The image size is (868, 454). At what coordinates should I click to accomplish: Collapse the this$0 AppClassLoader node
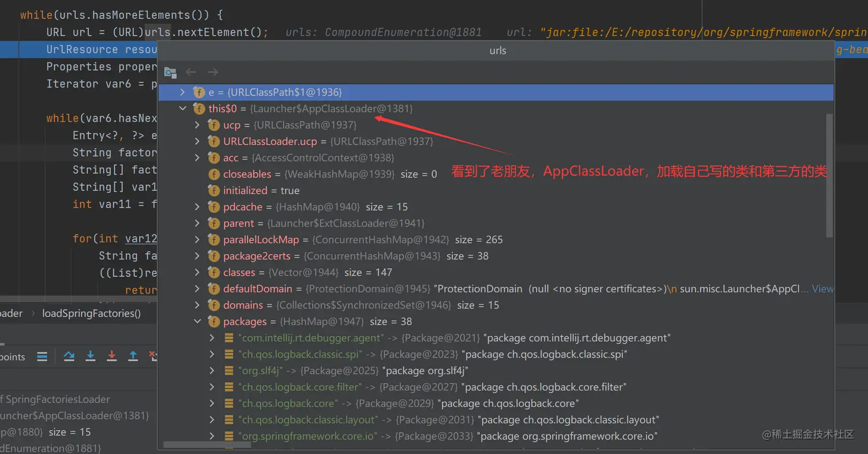183,108
